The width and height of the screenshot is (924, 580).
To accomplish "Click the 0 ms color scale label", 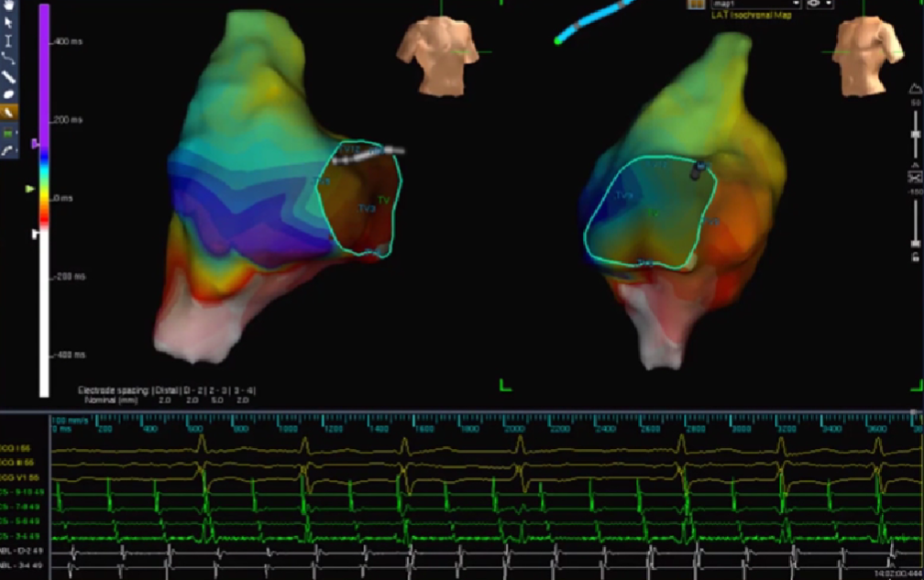I will pos(63,198).
